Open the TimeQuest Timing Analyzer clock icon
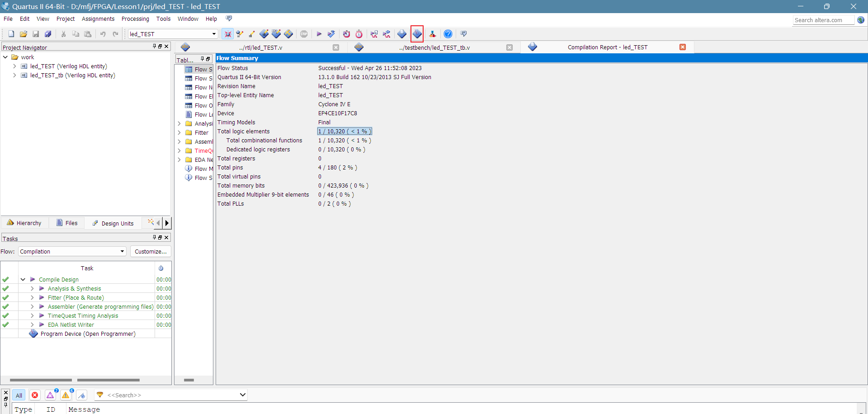 click(359, 34)
